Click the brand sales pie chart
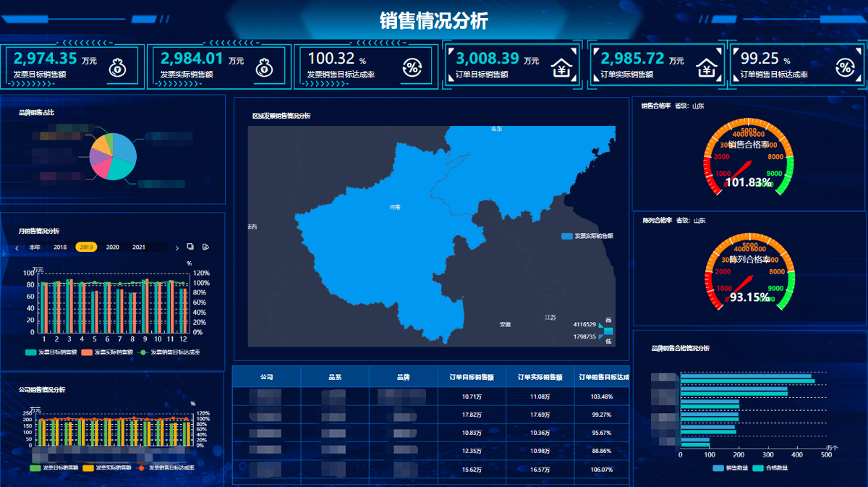868x487 pixels. (113, 156)
